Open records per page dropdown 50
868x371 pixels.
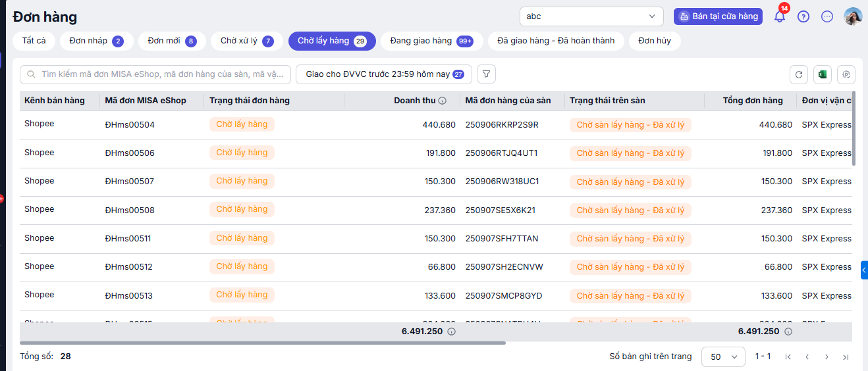point(723,357)
